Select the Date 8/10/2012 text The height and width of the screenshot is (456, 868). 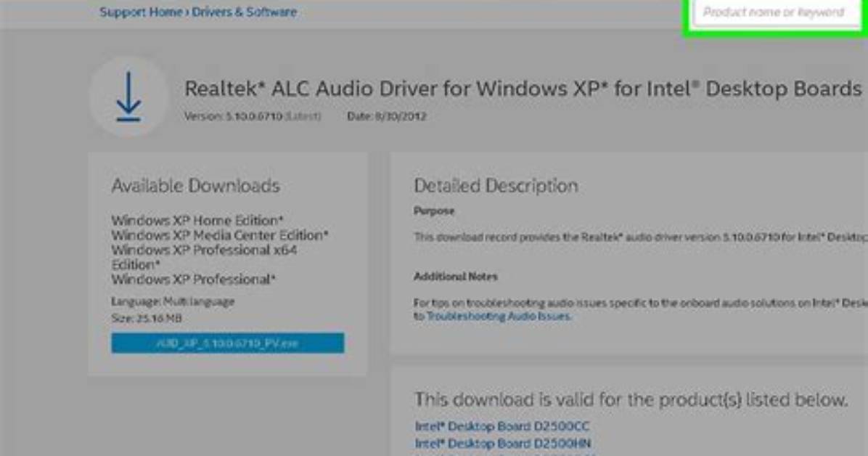tap(386, 116)
